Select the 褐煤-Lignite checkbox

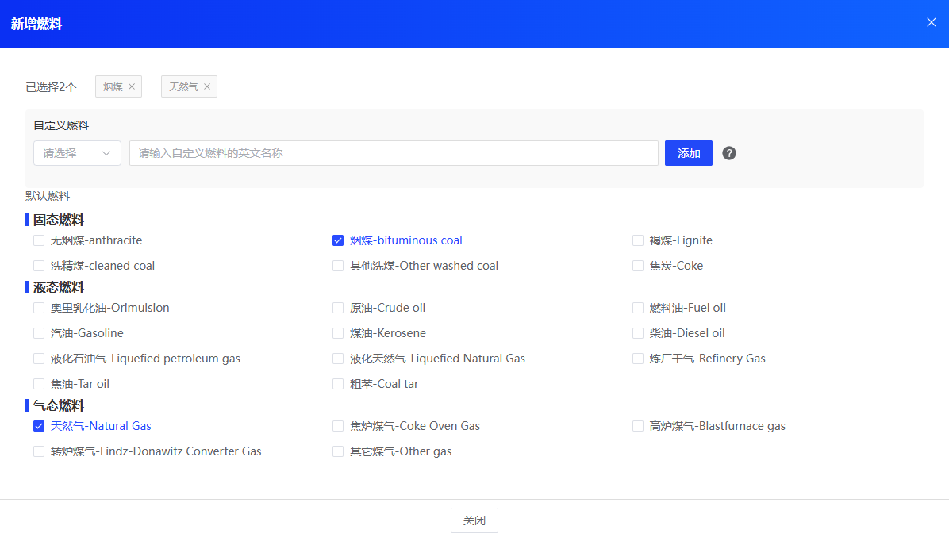(638, 240)
